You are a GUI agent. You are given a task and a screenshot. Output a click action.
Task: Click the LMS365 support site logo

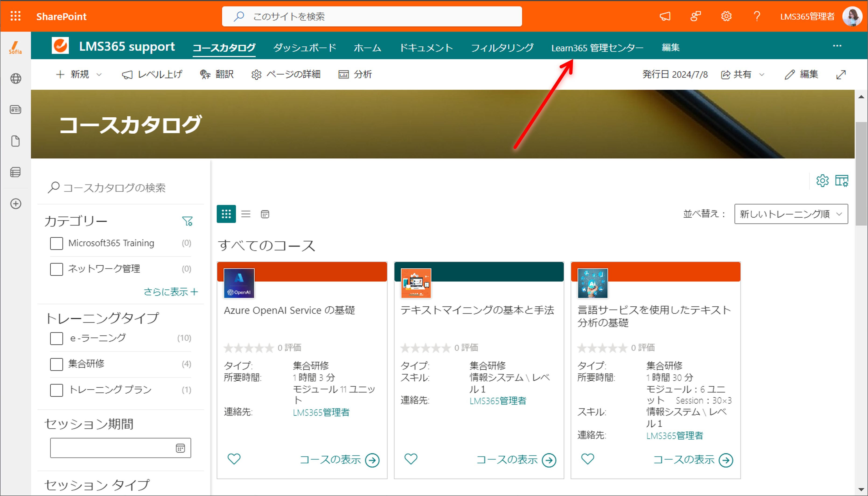60,46
